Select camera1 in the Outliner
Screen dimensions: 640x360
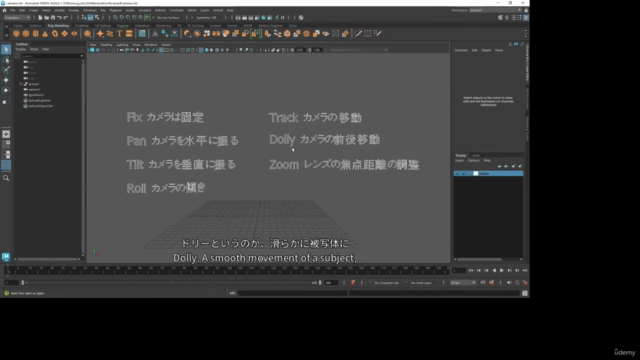click(34, 89)
